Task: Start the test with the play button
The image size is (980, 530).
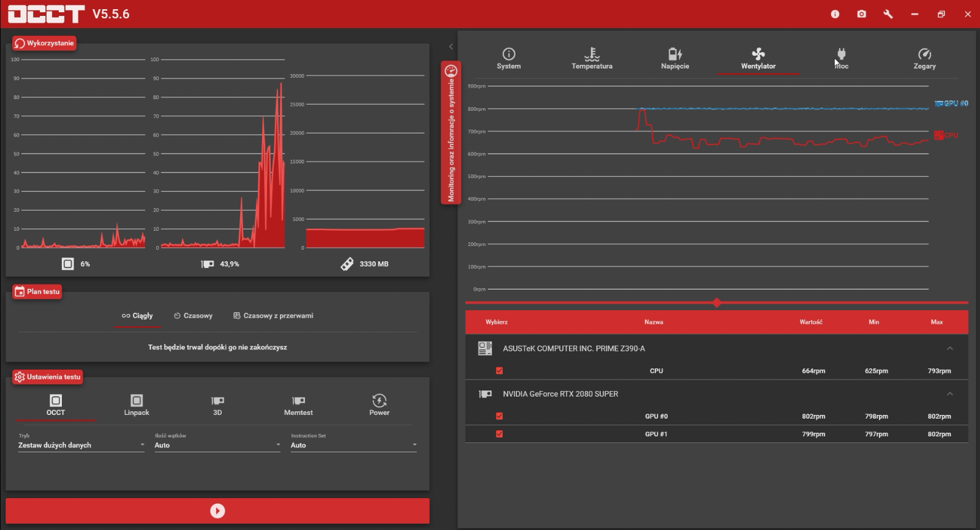Action: click(x=217, y=511)
